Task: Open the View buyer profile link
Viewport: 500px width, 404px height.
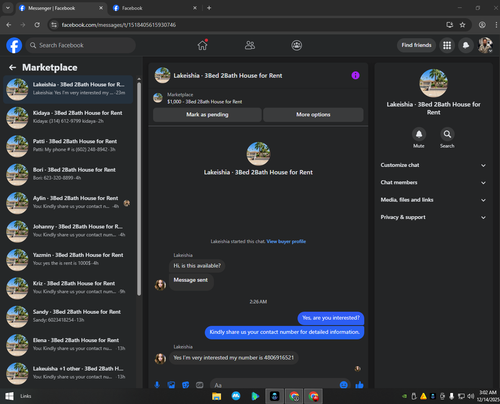Action: click(x=286, y=241)
